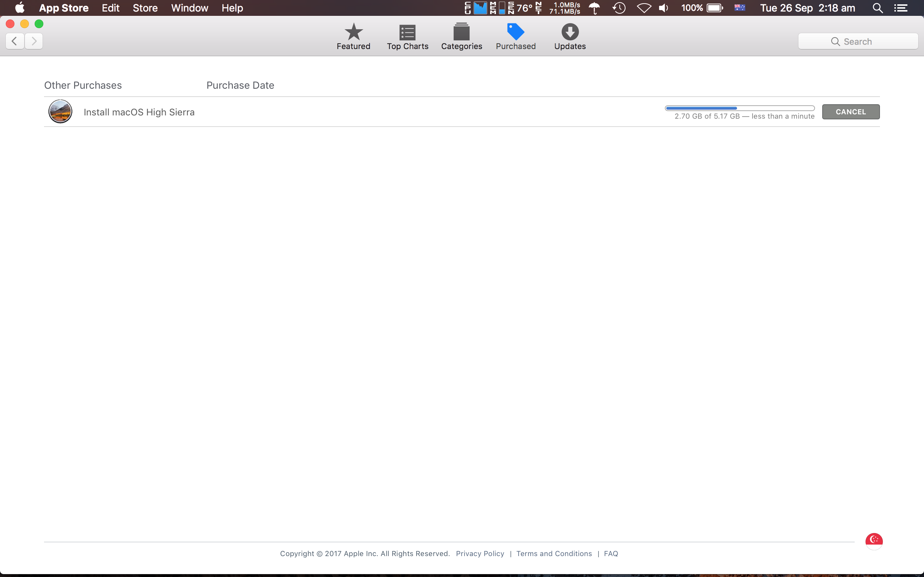
Task: Open the Privacy Policy link
Action: click(480, 553)
